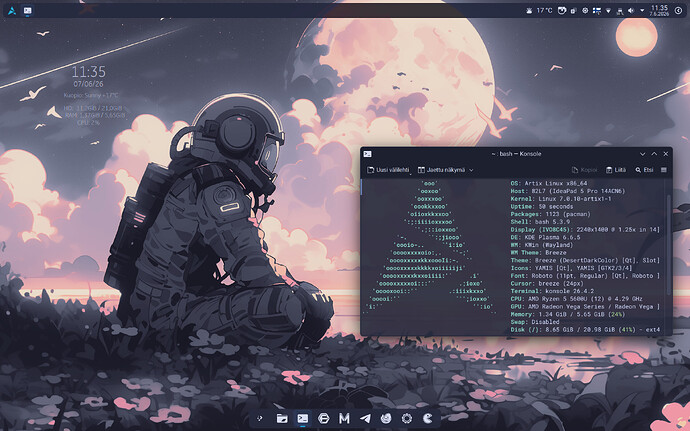Open the Konsole window menu icon
The height and width of the screenshot is (431, 690).
(367, 154)
